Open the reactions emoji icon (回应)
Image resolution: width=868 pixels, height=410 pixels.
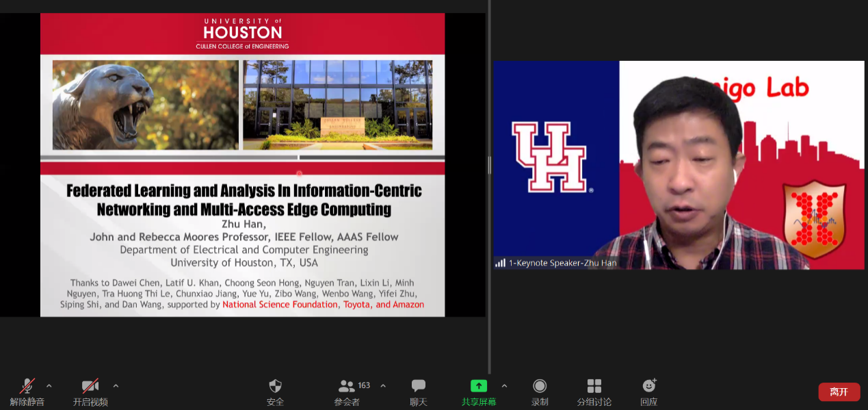click(648, 386)
